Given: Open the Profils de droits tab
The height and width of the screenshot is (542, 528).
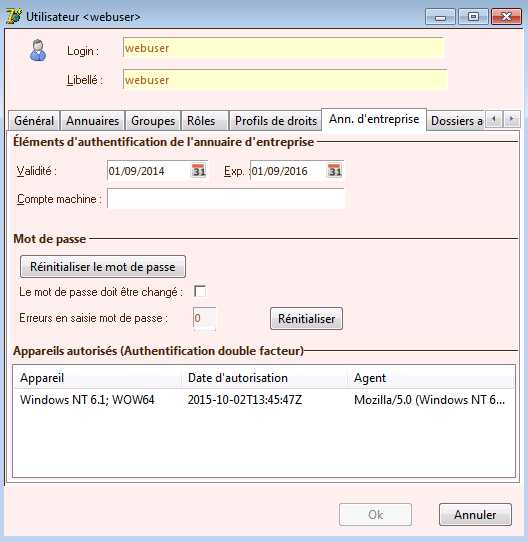Looking at the screenshot, I should [x=276, y=121].
